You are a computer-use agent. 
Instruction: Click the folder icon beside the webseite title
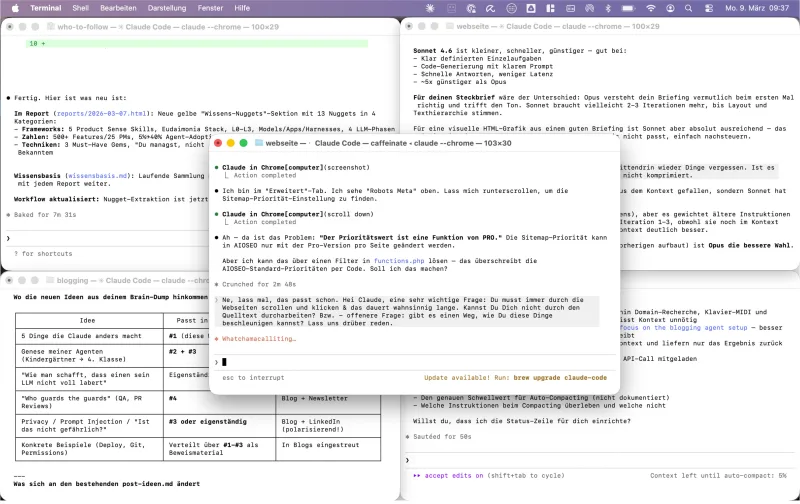pos(258,144)
